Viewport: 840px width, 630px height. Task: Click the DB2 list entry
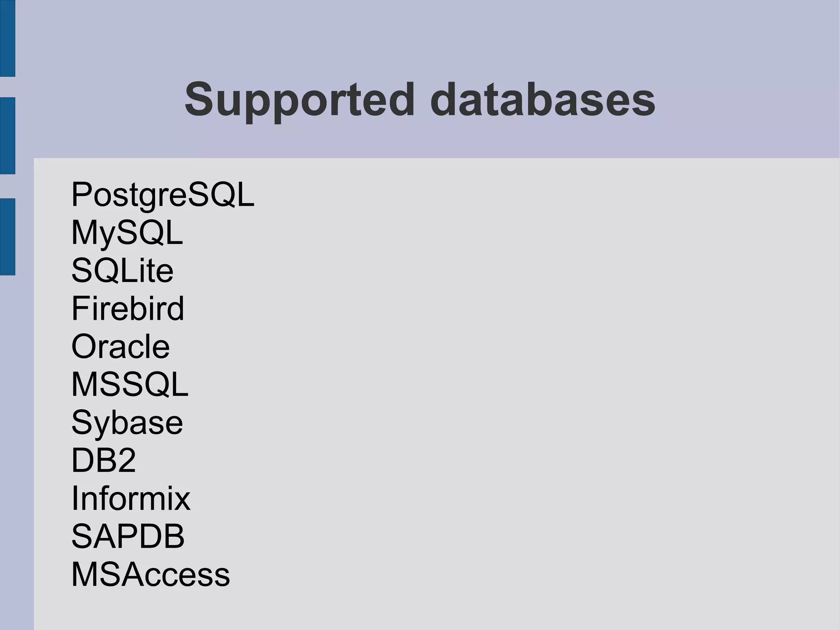coord(103,460)
